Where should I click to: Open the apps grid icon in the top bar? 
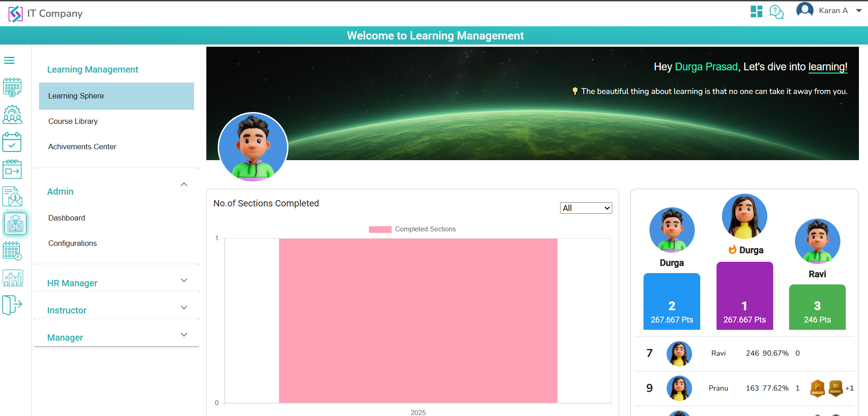(756, 11)
